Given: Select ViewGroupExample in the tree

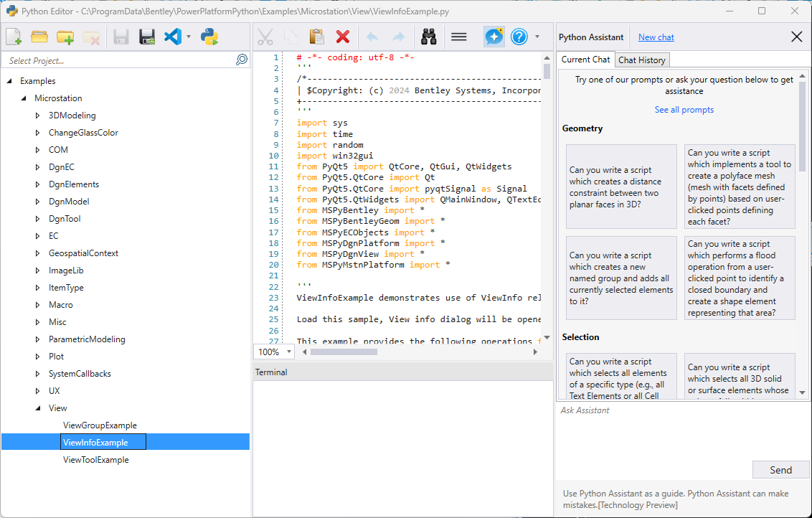Looking at the screenshot, I should (x=100, y=425).
